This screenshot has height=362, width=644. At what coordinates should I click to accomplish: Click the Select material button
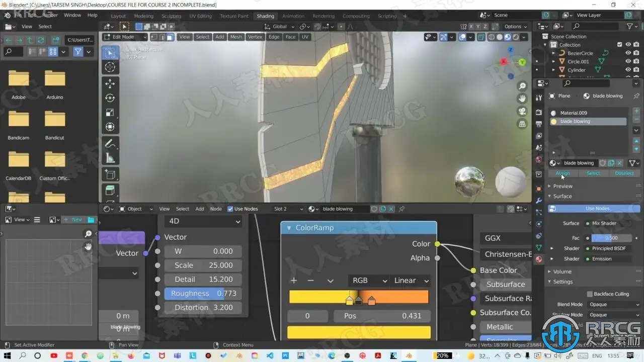click(593, 173)
